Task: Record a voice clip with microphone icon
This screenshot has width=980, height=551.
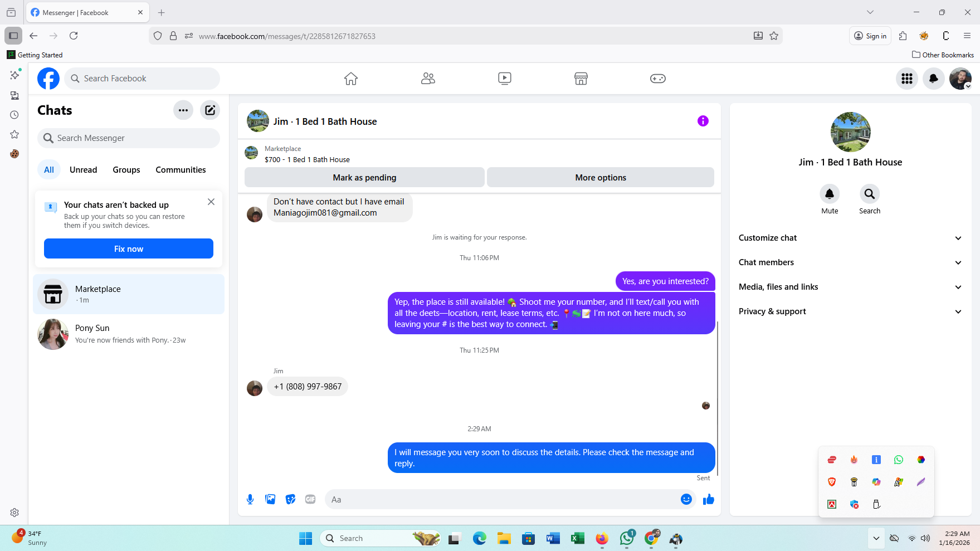Action: point(250,499)
